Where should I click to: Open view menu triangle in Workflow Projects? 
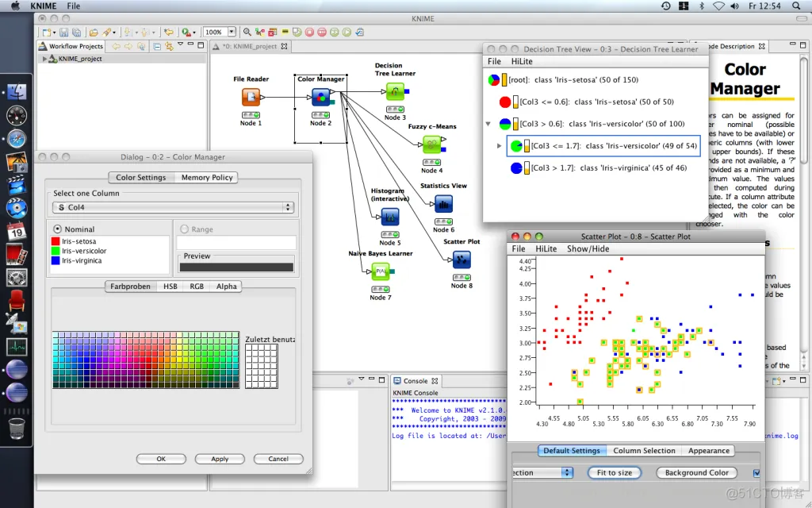180,45
